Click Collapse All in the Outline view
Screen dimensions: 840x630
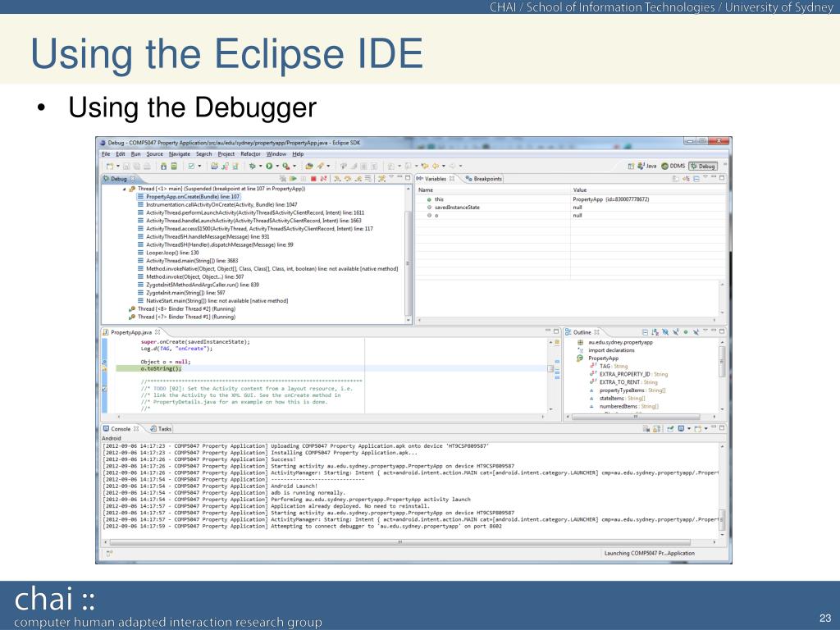[x=646, y=332]
